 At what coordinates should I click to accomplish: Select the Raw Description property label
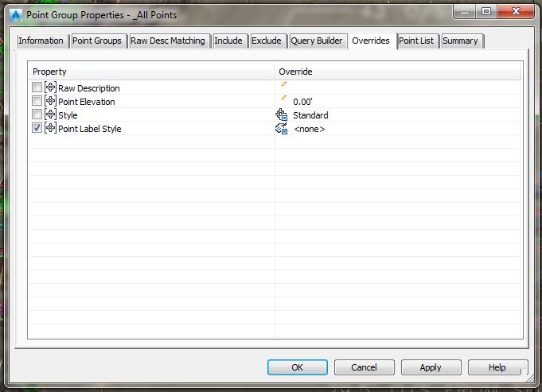tap(89, 88)
